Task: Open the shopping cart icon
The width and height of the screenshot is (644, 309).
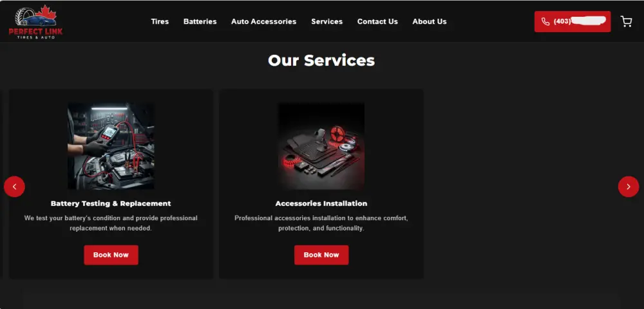Action: pyautogui.click(x=626, y=21)
